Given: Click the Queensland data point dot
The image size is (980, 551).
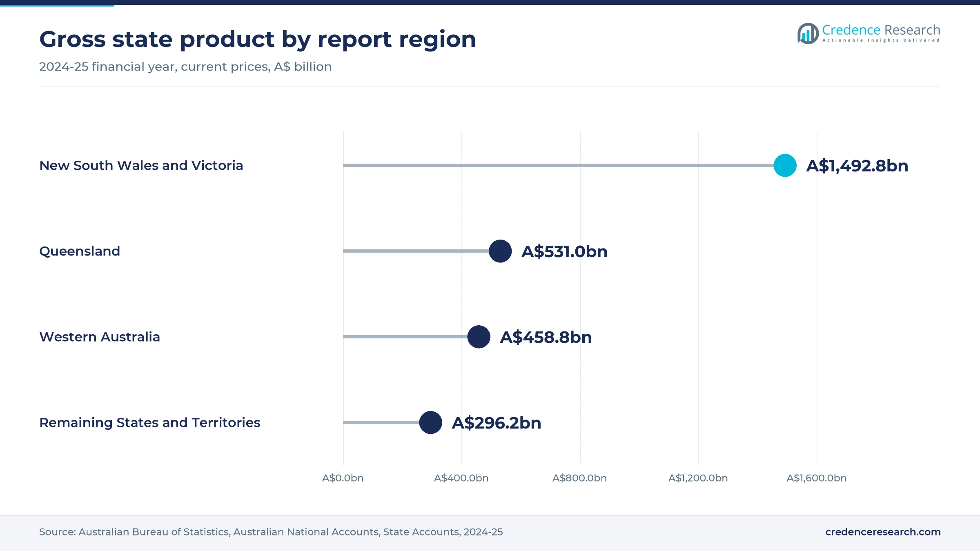Looking at the screenshot, I should 500,251.
